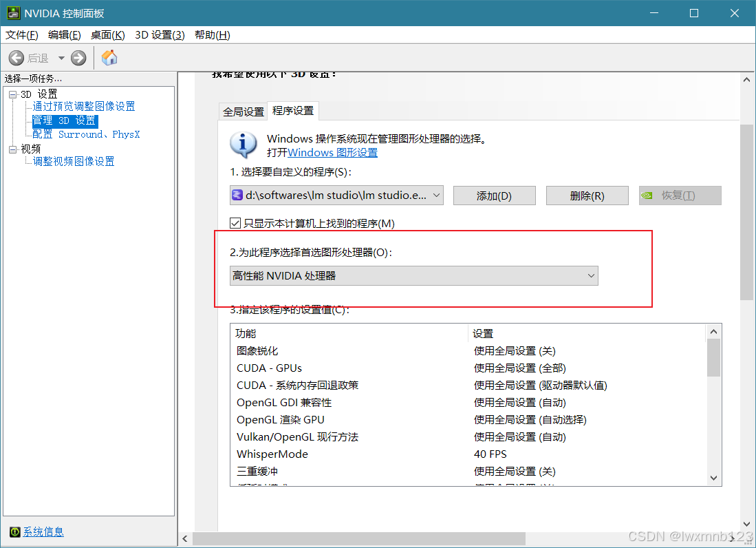Click settings list scroll down arrow
756x548 pixels.
pyautogui.click(x=713, y=478)
